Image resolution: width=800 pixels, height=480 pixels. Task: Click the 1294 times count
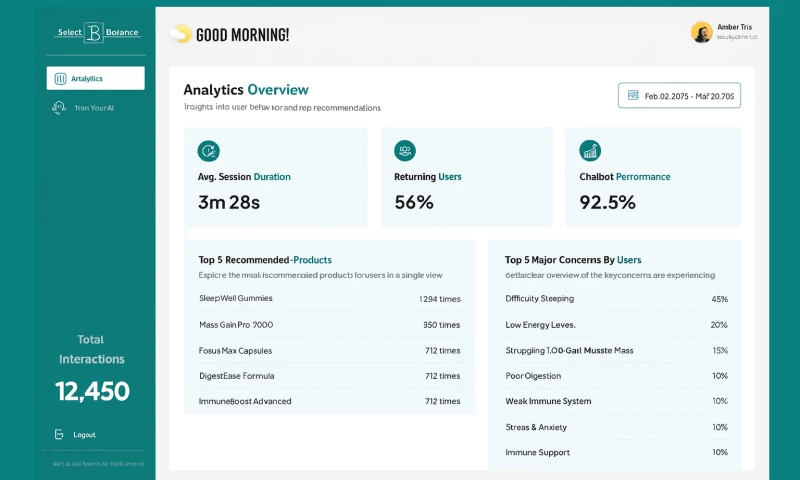click(440, 299)
